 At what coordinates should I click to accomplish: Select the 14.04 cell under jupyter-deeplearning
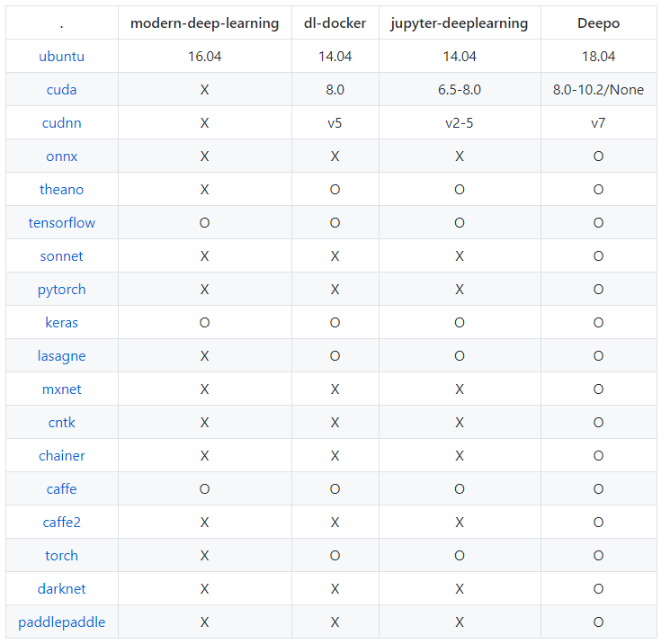tap(460, 57)
